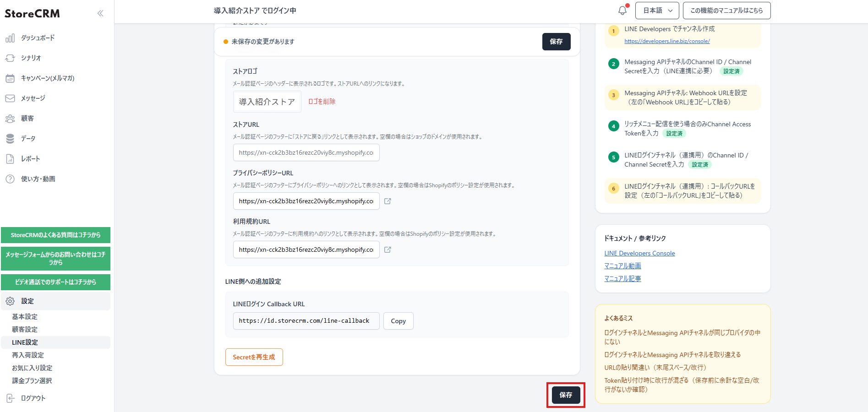Select 基本設定 in the settings submenu
This screenshot has width=868, height=412.
point(25,317)
